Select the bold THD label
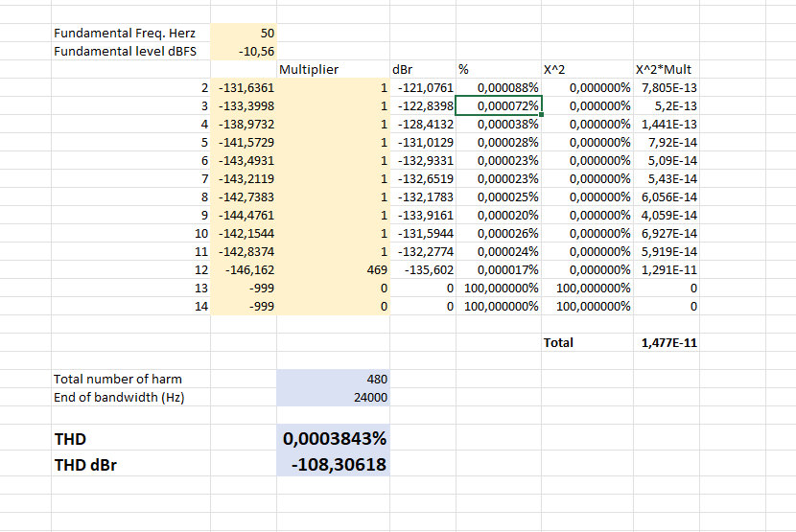The width and height of the screenshot is (796, 532). pos(131,437)
